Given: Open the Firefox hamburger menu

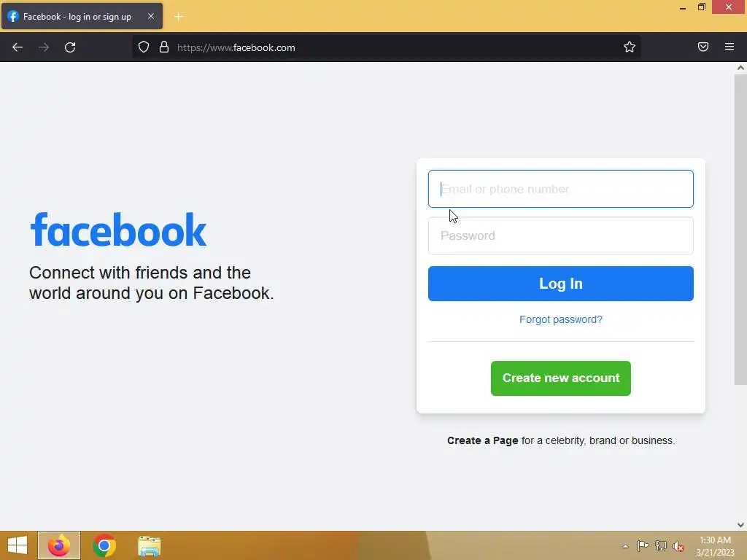Looking at the screenshot, I should pos(729,47).
